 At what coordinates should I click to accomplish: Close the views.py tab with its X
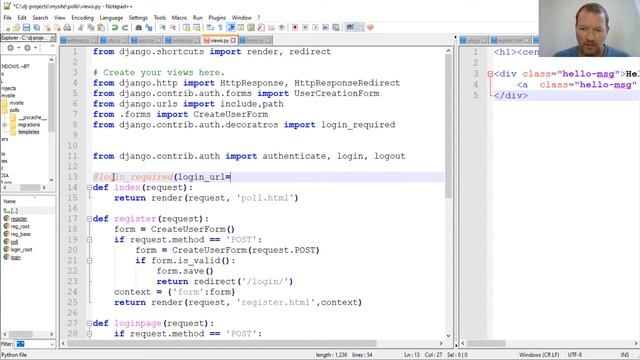tap(233, 40)
